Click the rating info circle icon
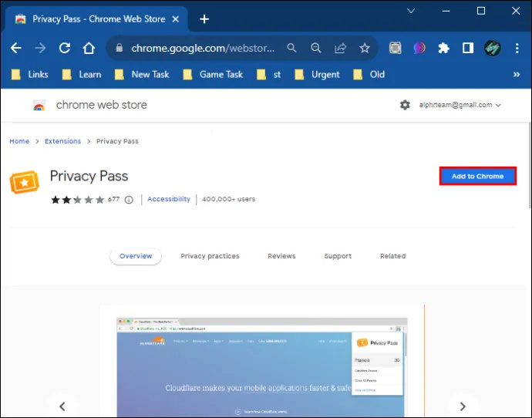The width and height of the screenshot is (532, 418). 129,200
